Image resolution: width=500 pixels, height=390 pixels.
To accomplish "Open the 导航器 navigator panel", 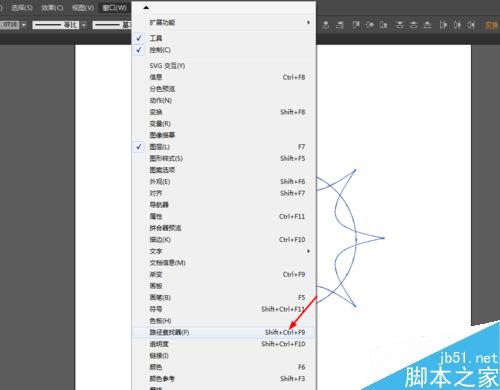I will coord(224,205).
